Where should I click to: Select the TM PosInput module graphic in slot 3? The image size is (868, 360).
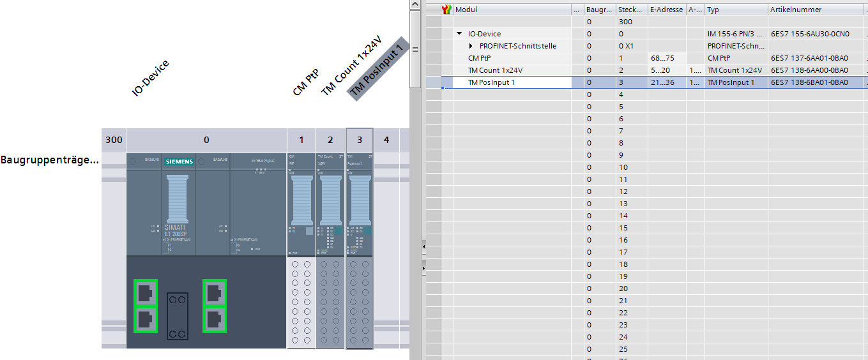(360, 250)
